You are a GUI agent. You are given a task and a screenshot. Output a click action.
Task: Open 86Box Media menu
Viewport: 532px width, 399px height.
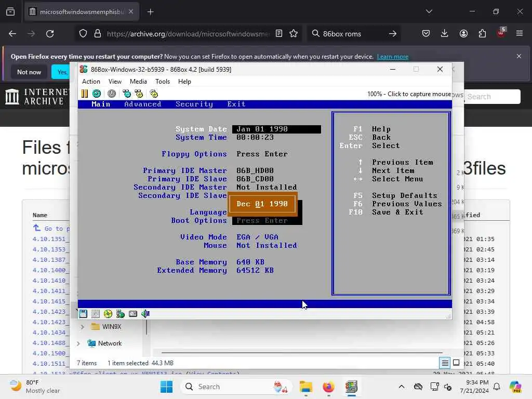point(138,82)
